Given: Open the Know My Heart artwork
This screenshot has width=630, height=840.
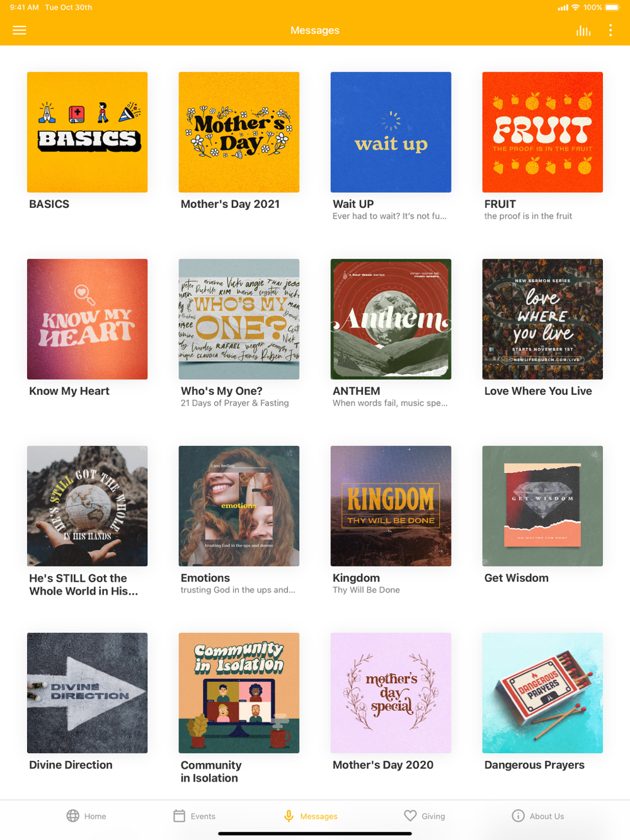Looking at the screenshot, I should [x=87, y=319].
